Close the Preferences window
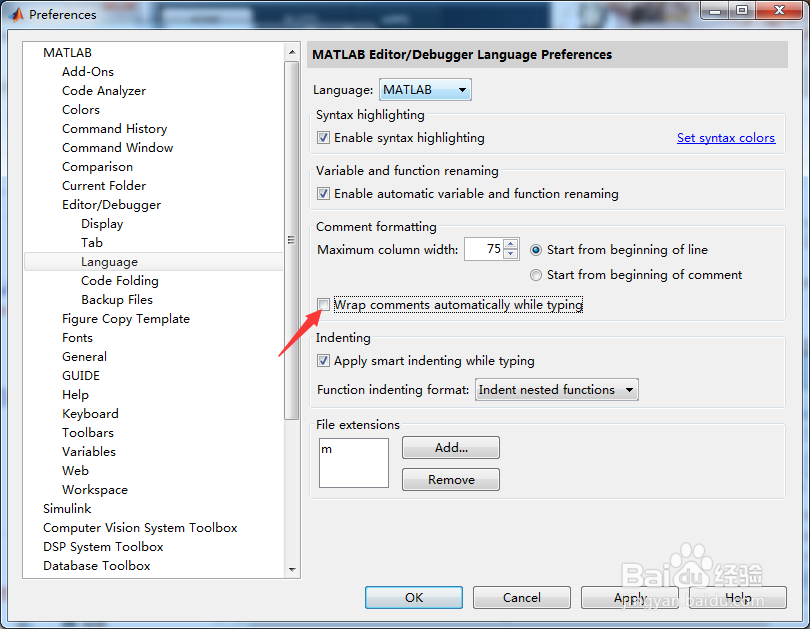 tap(780, 10)
